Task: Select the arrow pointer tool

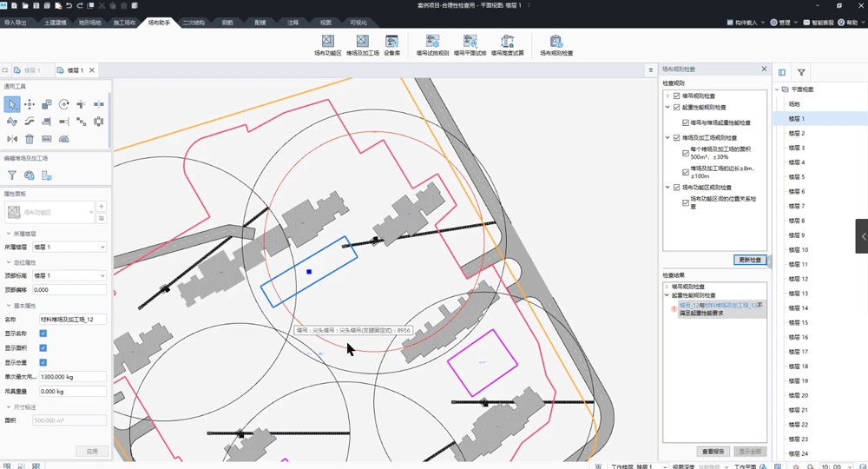Action: pyautogui.click(x=12, y=104)
